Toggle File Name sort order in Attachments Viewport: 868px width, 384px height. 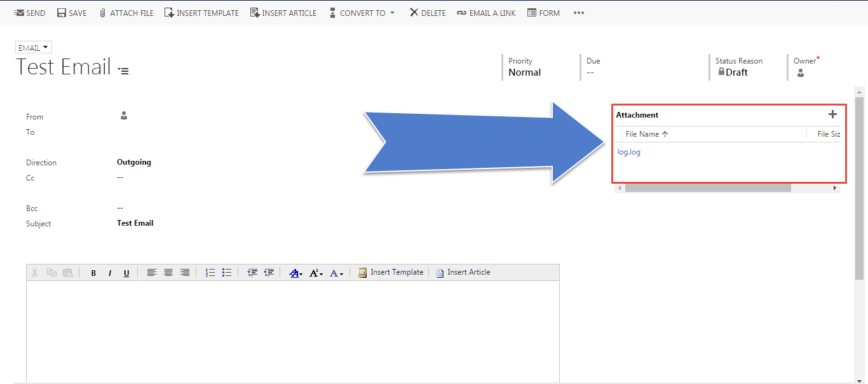(x=644, y=134)
